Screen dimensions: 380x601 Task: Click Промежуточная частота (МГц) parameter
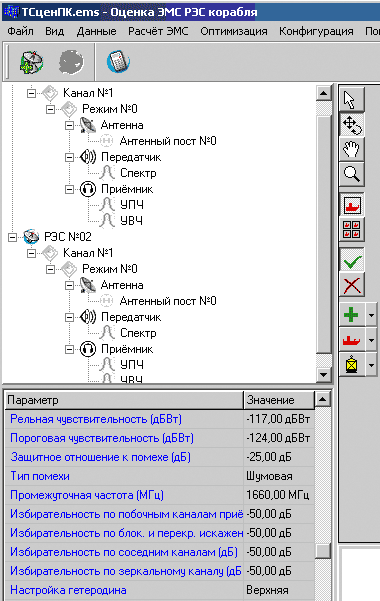[87, 495]
